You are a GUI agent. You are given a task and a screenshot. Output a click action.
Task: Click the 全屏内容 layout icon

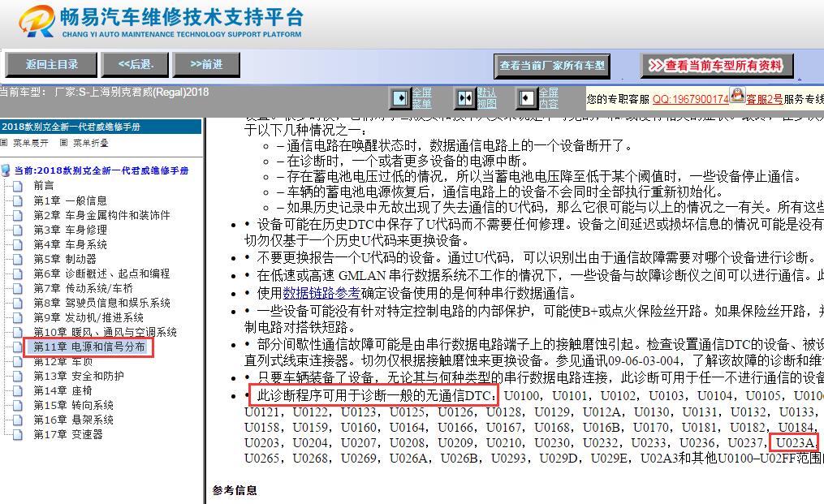(527, 98)
